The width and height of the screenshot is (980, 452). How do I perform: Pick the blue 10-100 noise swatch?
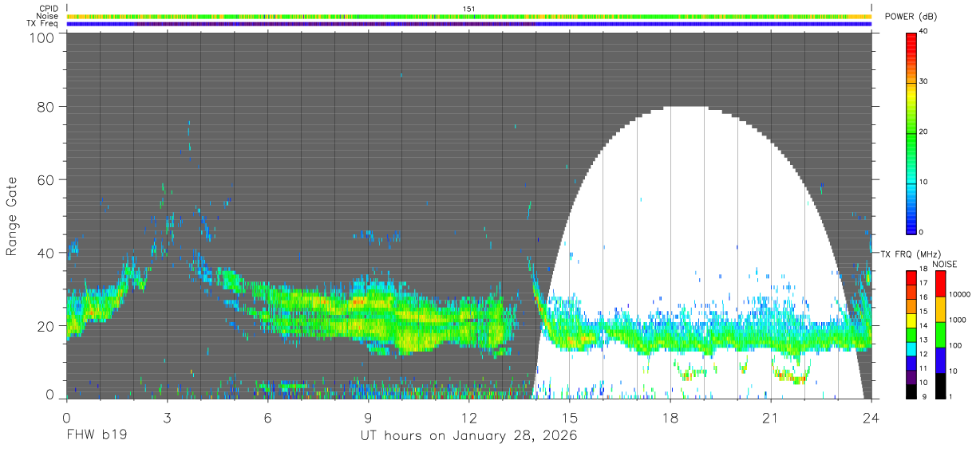click(939, 360)
